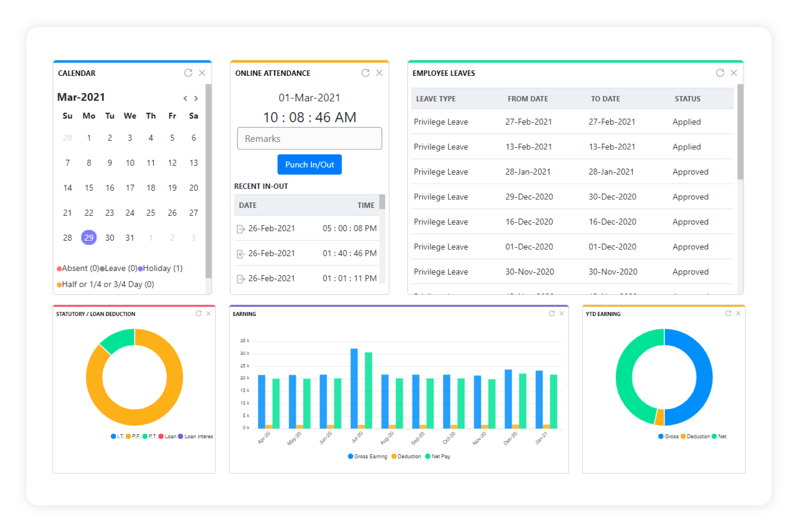Go to next month in calendar
798x532 pixels.
click(x=196, y=98)
